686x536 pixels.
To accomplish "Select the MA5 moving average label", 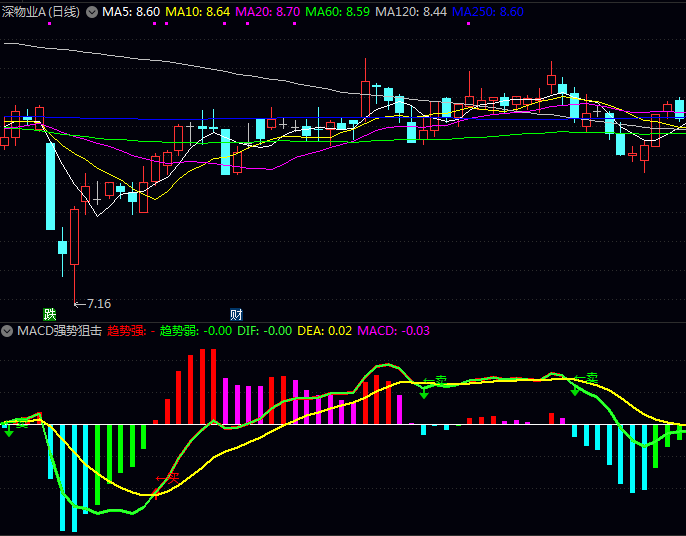I will click(x=132, y=12).
